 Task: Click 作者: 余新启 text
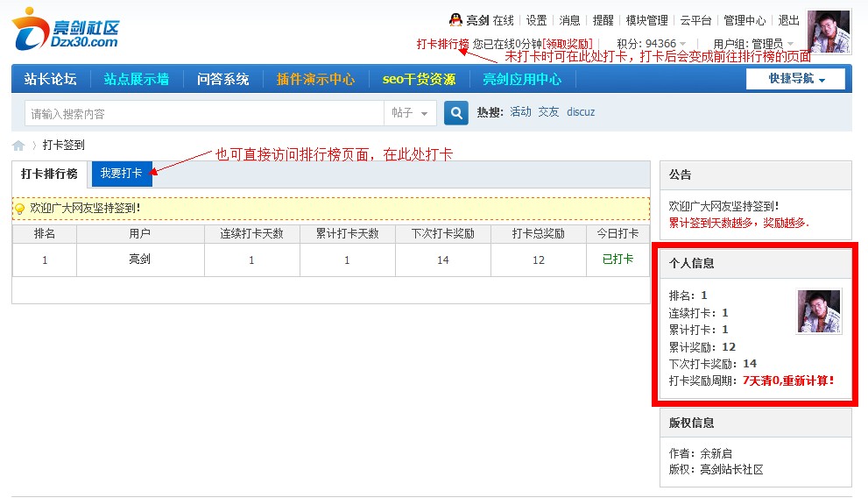tap(700, 453)
